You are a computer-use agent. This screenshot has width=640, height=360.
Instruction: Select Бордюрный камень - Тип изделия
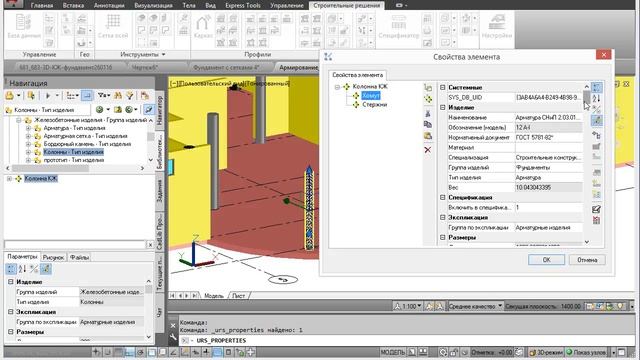tap(87, 144)
